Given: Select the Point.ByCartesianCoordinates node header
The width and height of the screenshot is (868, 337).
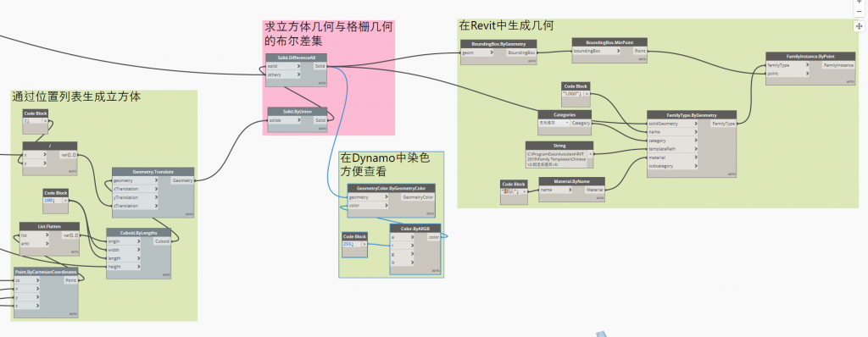Looking at the screenshot, I should [x=46, y=272].
